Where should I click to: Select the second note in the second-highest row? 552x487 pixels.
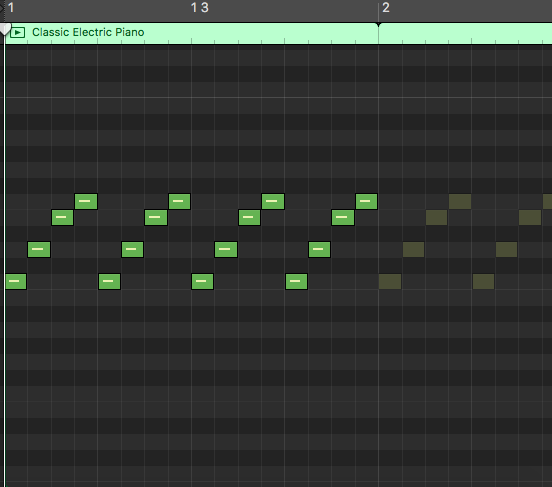coord(156,217)
